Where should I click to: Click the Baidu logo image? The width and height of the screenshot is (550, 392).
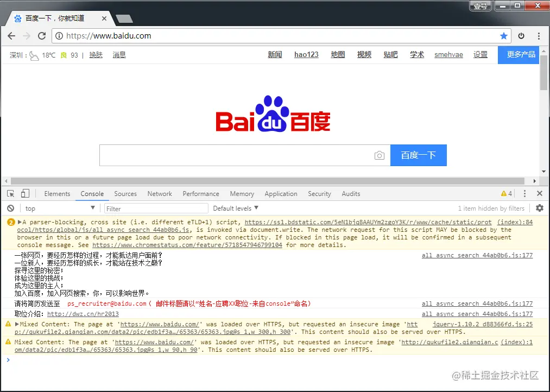coord(273,113)
